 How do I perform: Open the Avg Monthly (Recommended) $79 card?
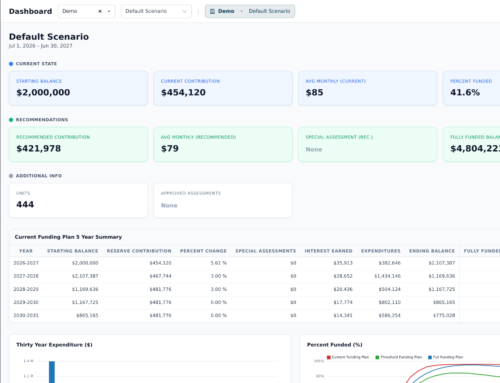click(223, 144)
